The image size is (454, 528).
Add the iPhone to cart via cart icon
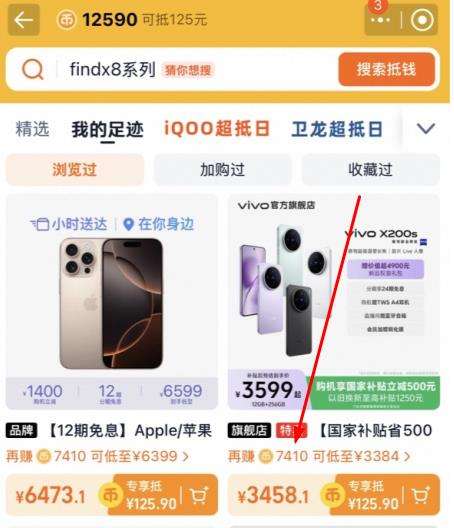point(199,495)
